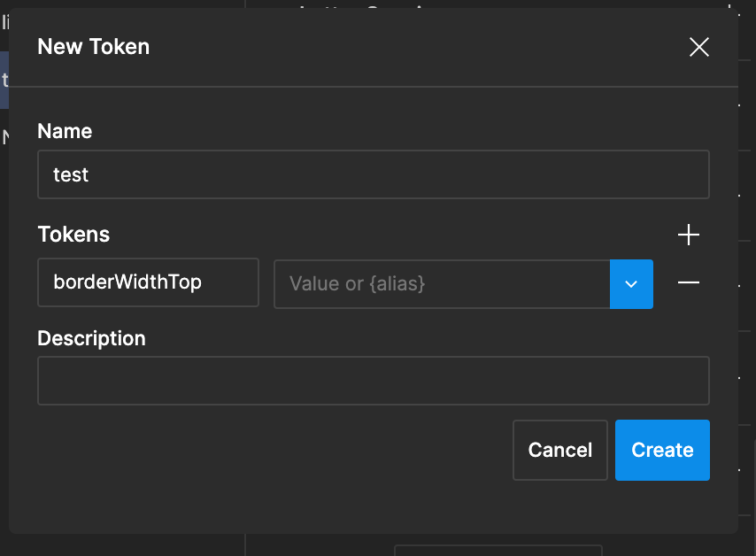Remove the borderWidthTop row using the minus icon
756x556 pixels.
pyautogui.click(x=689, y=284)
